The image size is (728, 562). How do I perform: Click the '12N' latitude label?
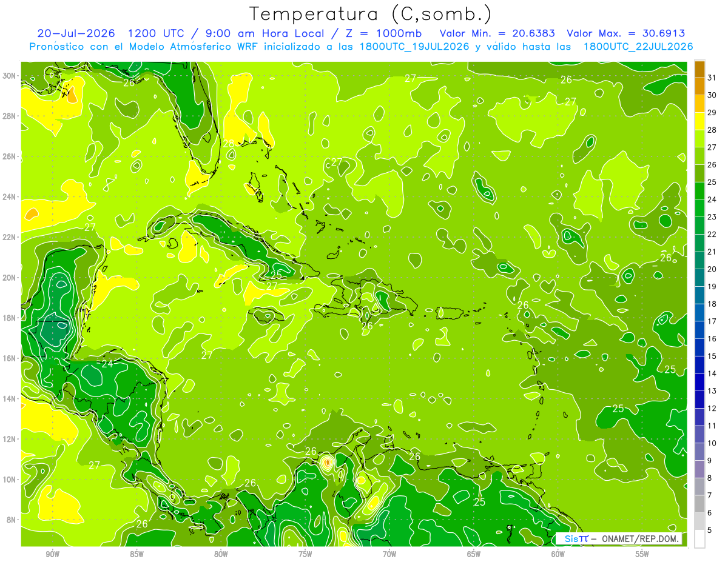[10, 439]
